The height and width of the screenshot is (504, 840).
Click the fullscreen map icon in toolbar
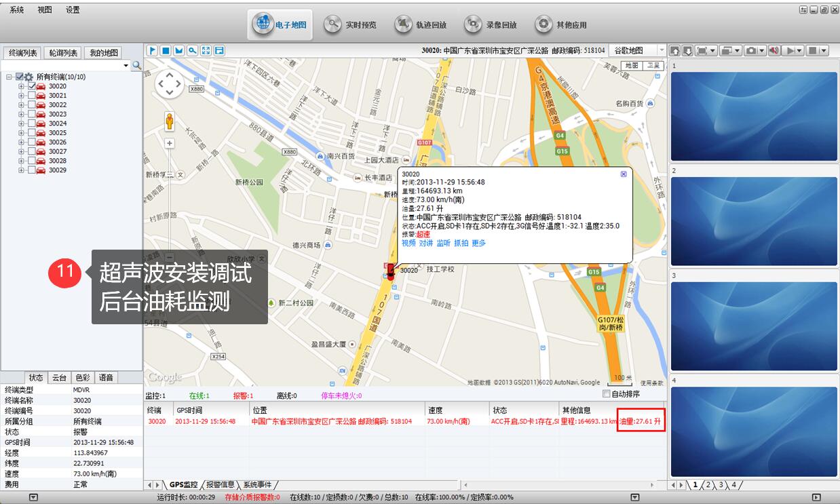coord(206,51)
